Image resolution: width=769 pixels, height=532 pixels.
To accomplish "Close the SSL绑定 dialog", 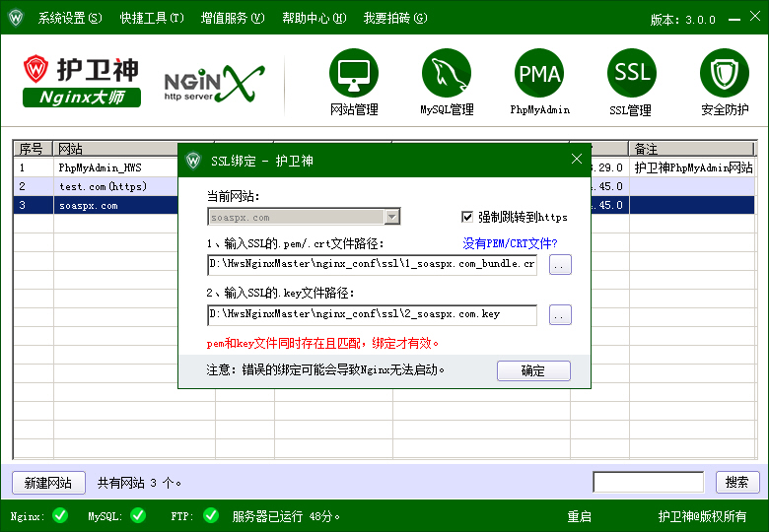I will tap(577, 159).
